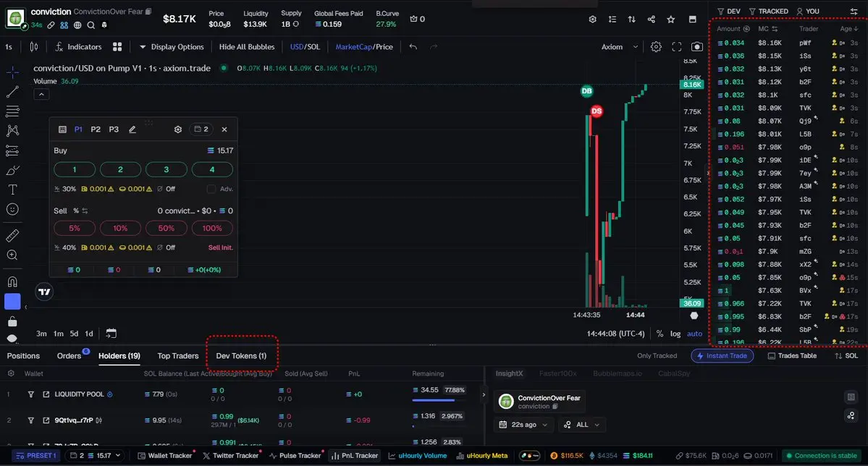Sell 100% quick button

point(212,229)
